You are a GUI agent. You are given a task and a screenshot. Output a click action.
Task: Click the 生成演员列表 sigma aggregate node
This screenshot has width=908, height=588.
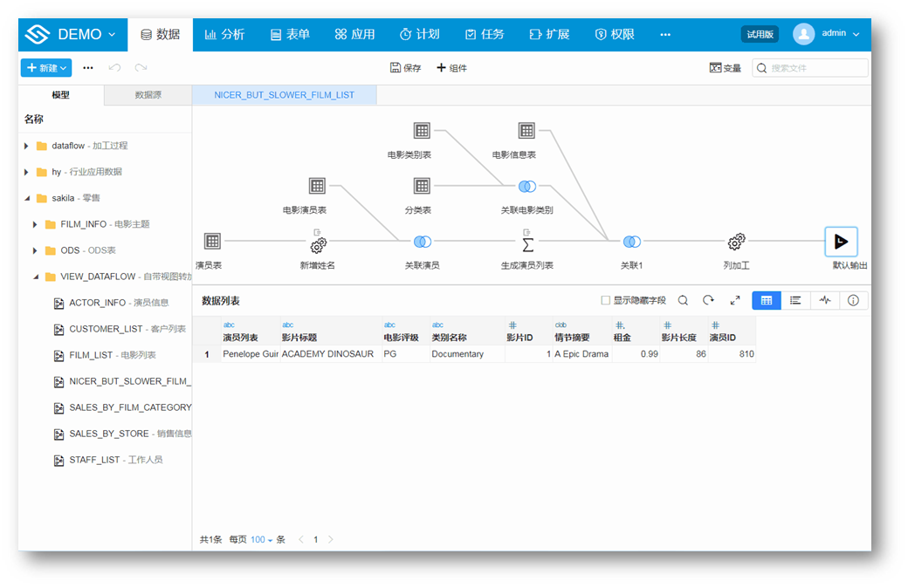click(527, 242)
